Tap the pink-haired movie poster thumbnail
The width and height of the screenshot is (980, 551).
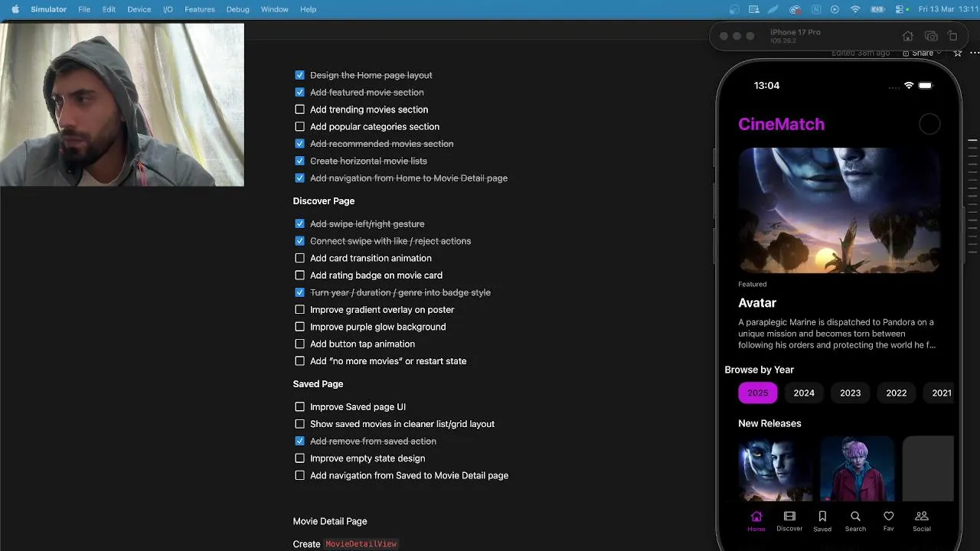[x=857, y=468]
